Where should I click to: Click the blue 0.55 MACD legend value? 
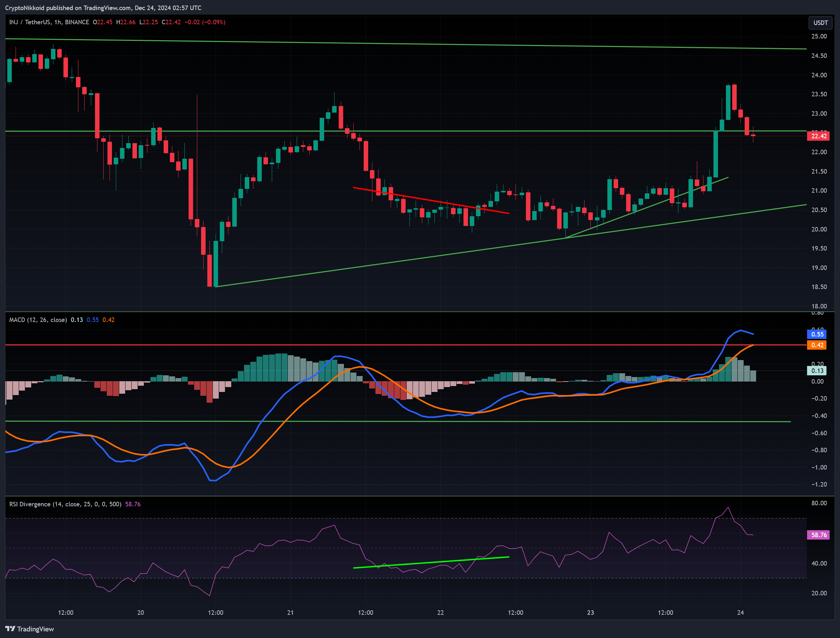(93, 320)
